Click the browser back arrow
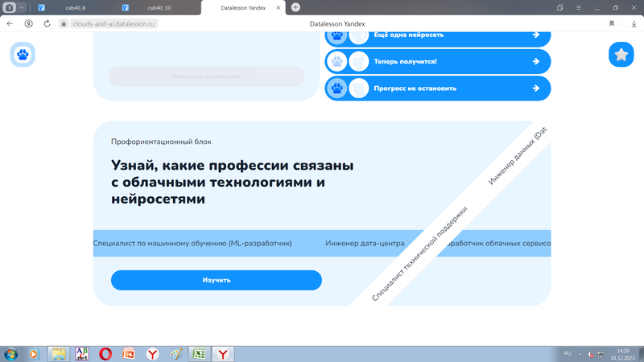 tap(10, 24)
